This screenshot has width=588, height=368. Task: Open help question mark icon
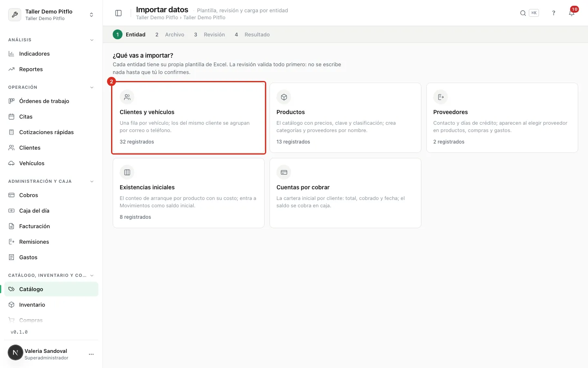coord(554,13)
